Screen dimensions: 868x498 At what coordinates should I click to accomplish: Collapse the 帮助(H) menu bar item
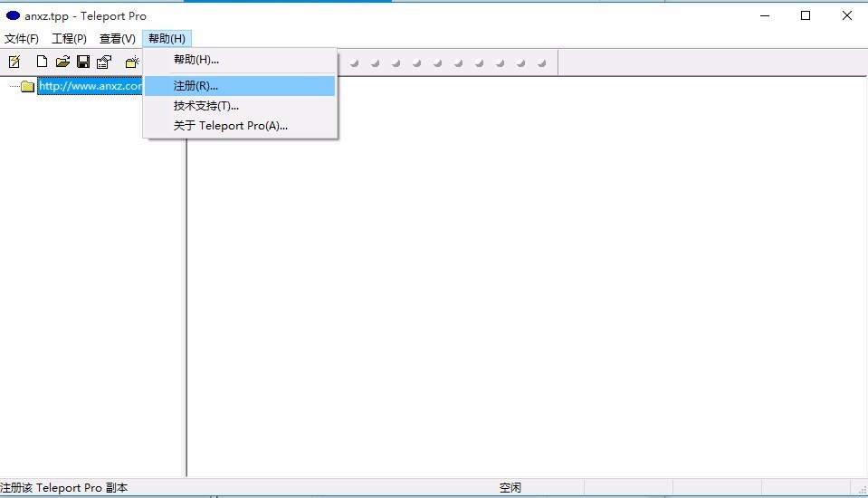pyautogui.click(x=167, y=38)
